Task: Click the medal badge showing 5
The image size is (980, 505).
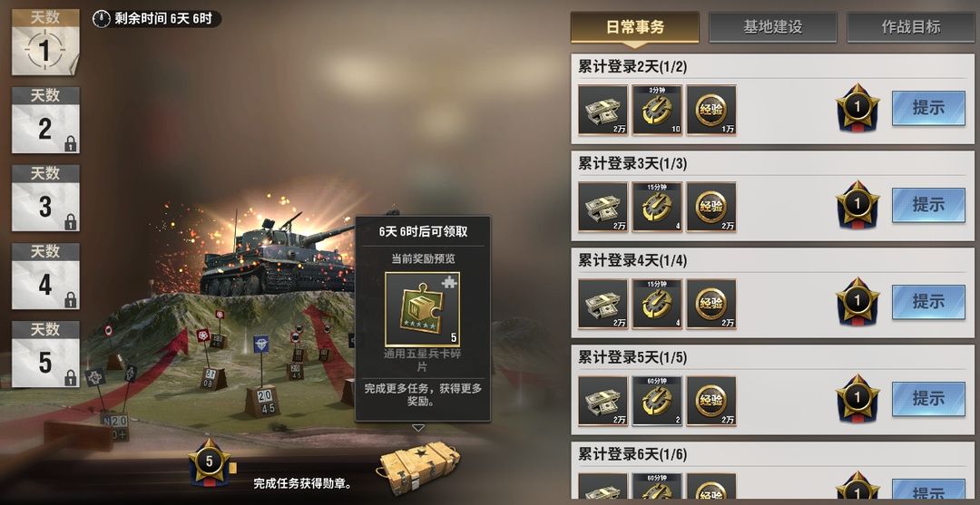Action: pyautogui.click(x=210, y=462)
